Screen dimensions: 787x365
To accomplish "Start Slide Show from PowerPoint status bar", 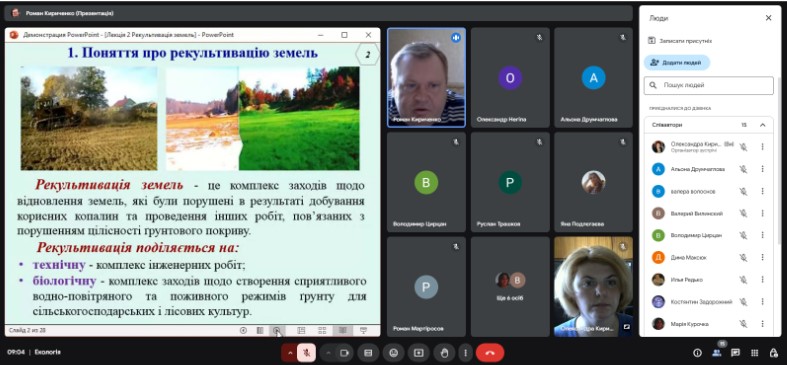I will coord(363,330).
